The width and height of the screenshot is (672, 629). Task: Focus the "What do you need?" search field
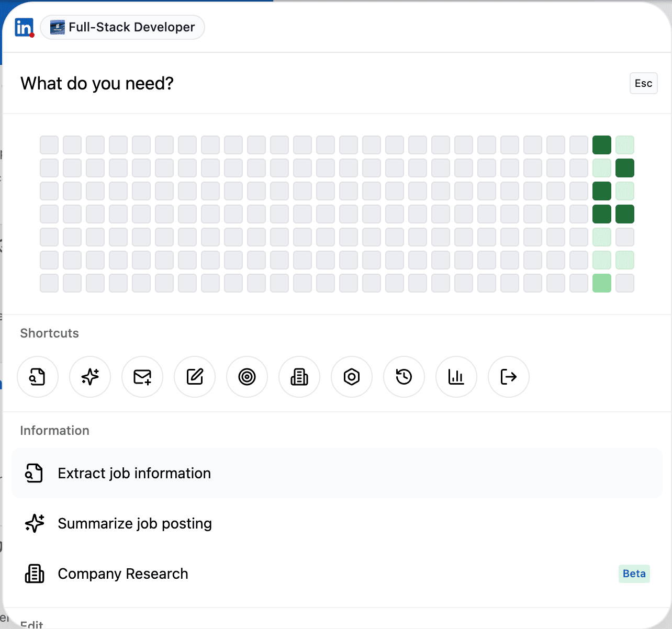click(314, 84)
